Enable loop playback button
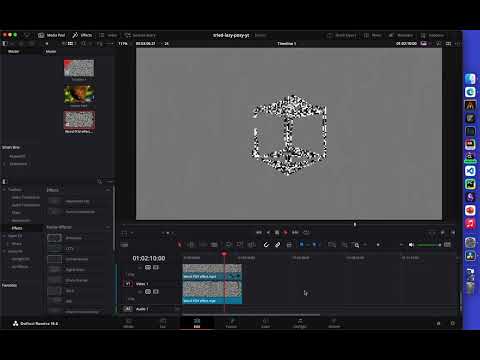Viewport: 480px width, 360px height. coord(306,232)
